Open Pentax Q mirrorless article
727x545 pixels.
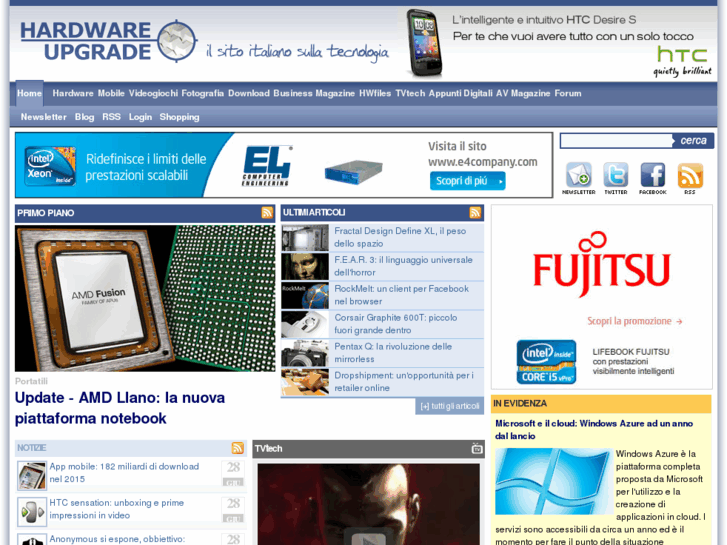[x=393, y=353]
